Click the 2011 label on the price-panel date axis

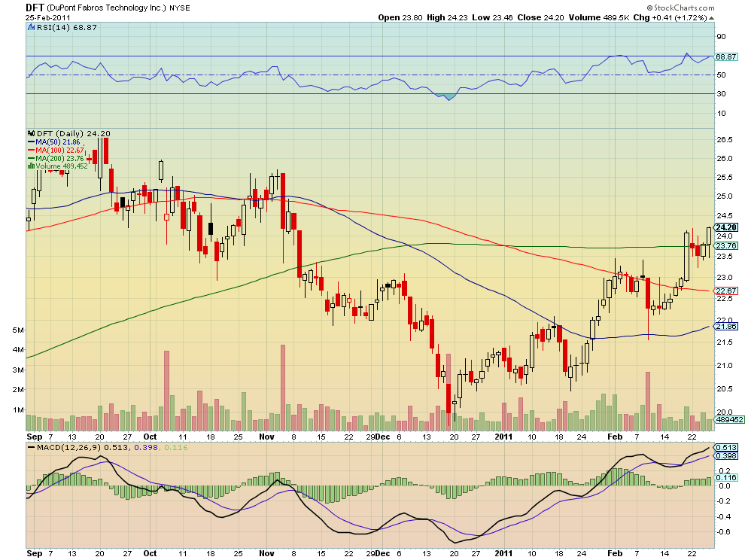pos(503,437)
